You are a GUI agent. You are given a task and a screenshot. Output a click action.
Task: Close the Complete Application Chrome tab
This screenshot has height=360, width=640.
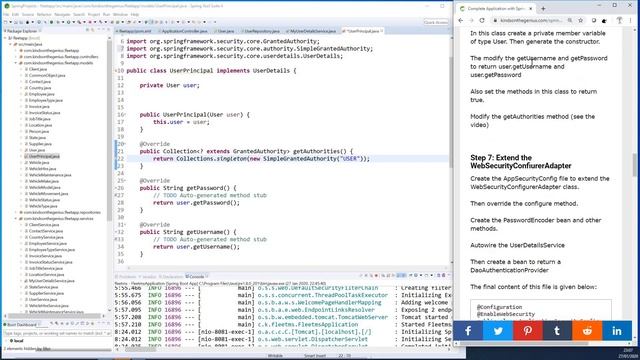531,8
